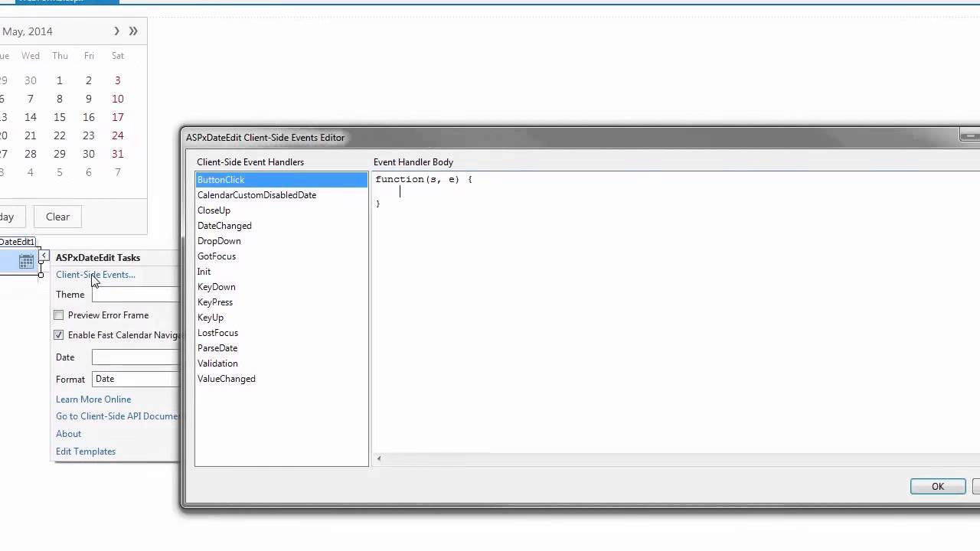Viewport: 980px width, 551px height.
Task: Click May, 2014 calendar header
Action: click(28, 31)
